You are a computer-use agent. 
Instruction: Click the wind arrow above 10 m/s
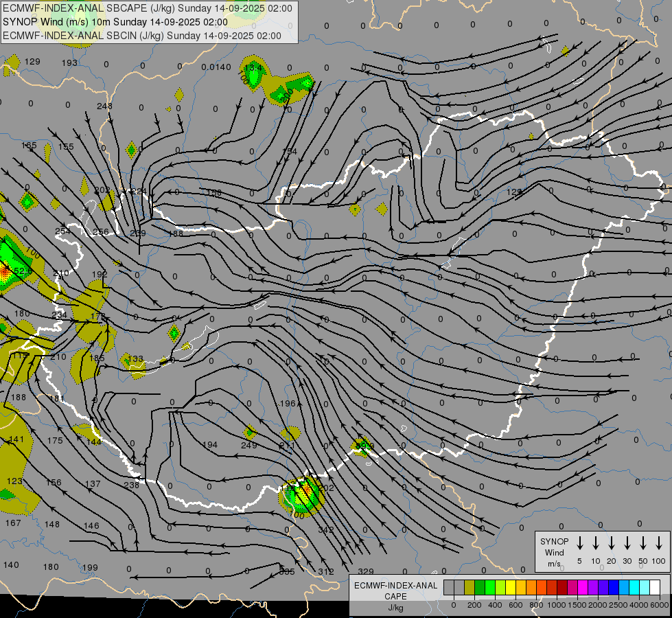595,543
